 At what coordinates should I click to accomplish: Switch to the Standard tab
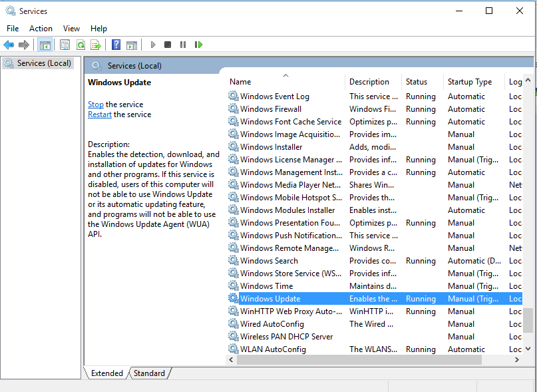tap(149, 373)
